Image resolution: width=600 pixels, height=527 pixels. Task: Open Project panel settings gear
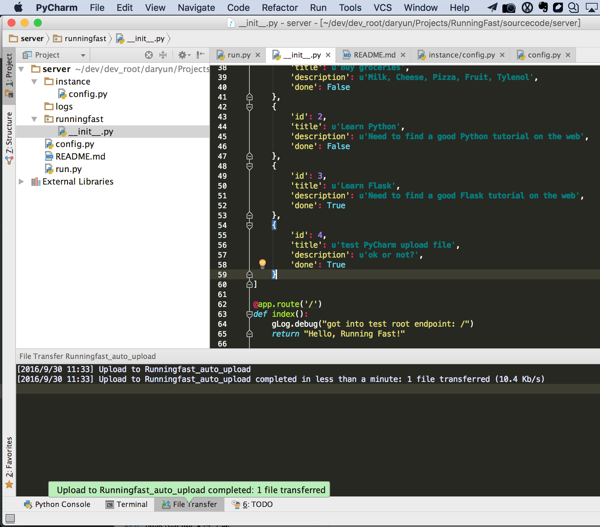(182, 55)
